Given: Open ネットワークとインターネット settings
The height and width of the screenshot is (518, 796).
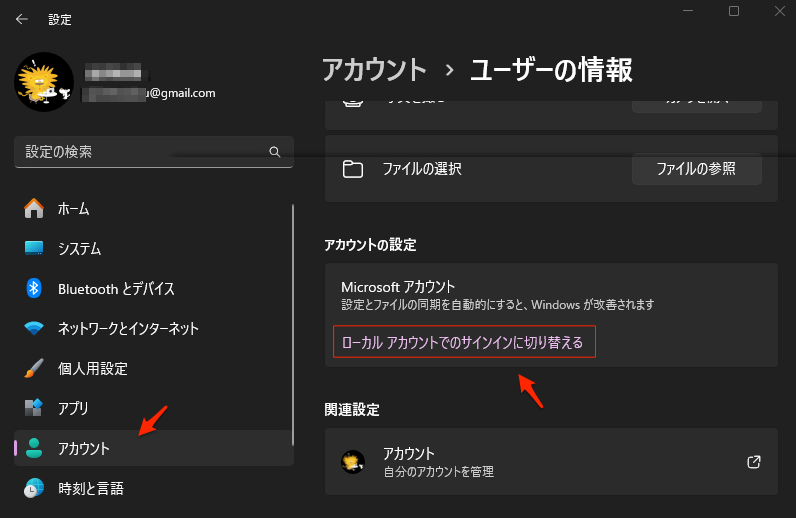Looking at the screenshot, I should click(154, 329).
